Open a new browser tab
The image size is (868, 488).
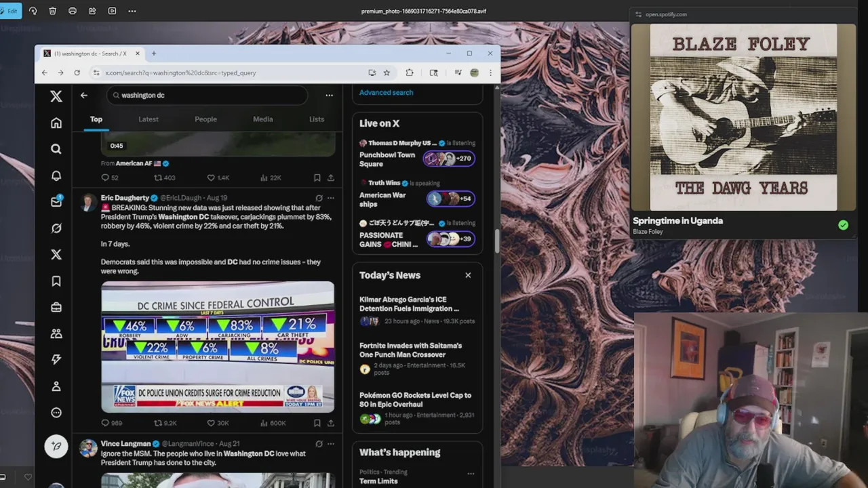coord(154,54)
